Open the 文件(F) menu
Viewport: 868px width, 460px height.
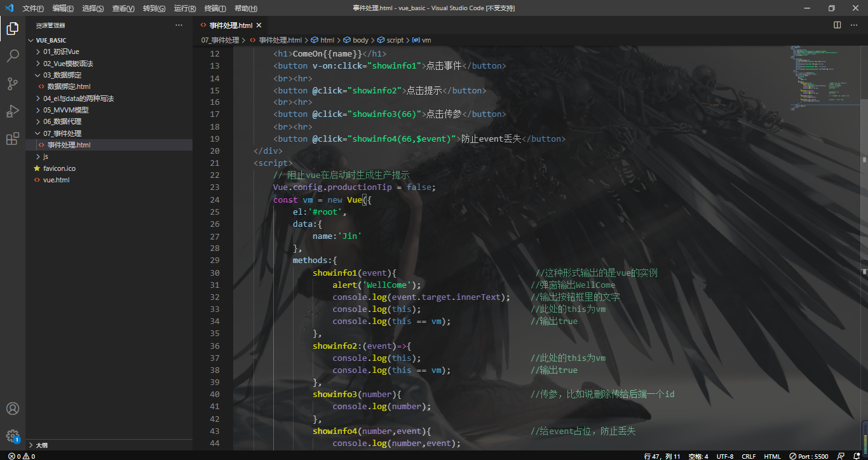coord(33,8)
